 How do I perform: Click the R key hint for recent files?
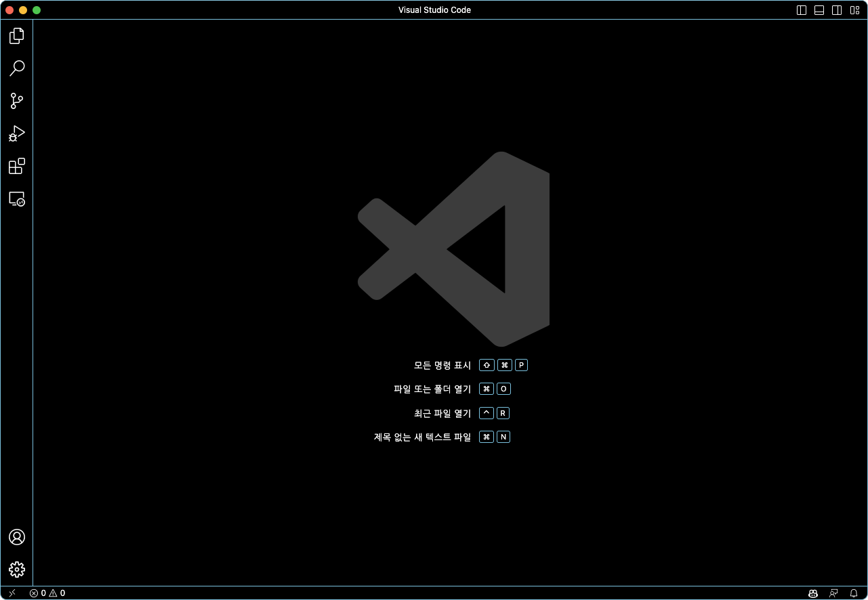(x=503, y=413)
